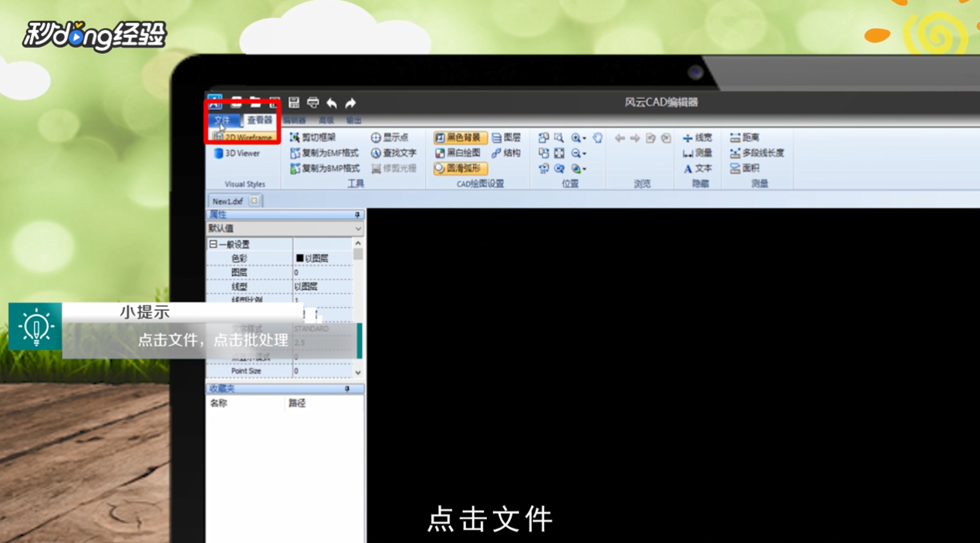Select the 图层 property row value 0
This screenshot has width=980, height=543.
(x=323, y=272)
